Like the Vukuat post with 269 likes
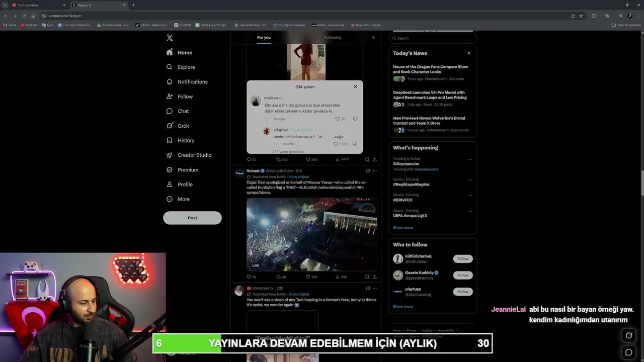644x362 pixels. (x=311, y=277)
